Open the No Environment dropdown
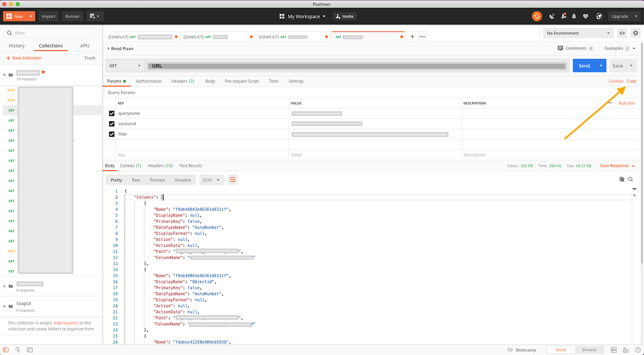The image size is (644, 355). click(x=578, y=33)
